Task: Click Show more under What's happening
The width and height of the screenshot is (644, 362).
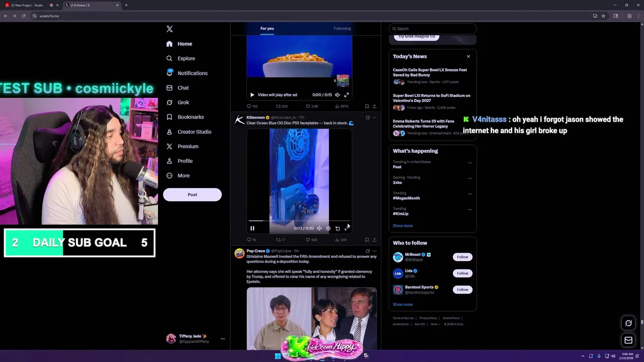Action: tap(403, 226)
